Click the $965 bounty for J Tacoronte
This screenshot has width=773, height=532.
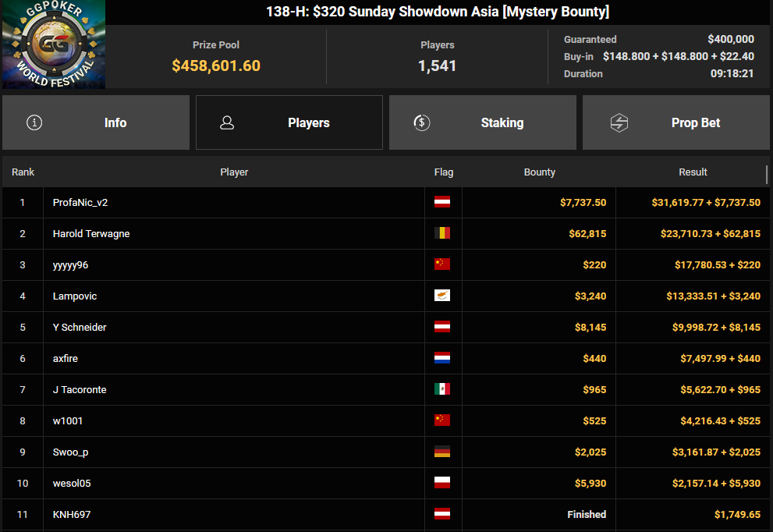[594, 389]
